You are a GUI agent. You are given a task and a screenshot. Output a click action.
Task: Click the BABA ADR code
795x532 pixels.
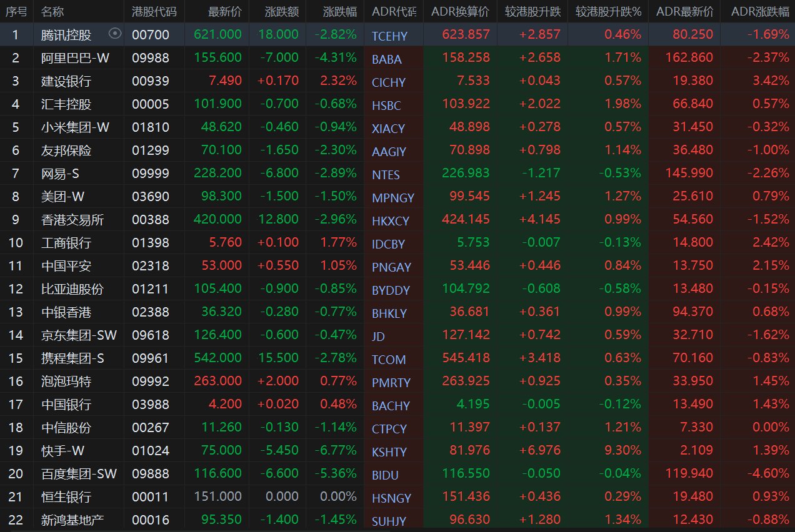click(x=387, y=59)
